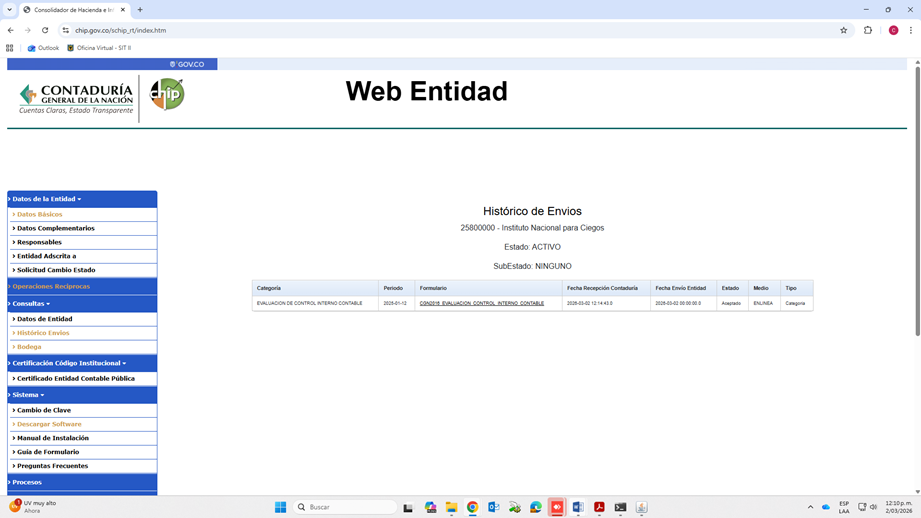Collapse the Sistema menu section

click(82, 395)
